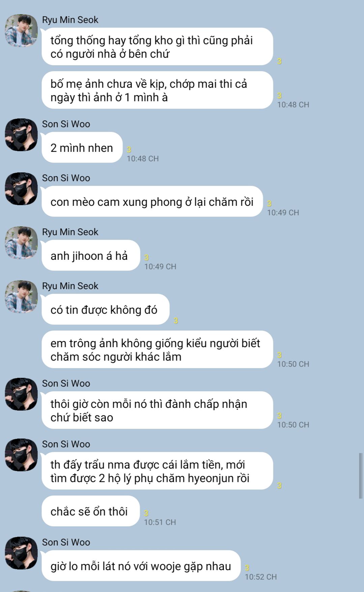Tap the "em trông ảnh không giống" message
Image resolution: width=364 pixels, height=592 pixels.
pos(157,349)
